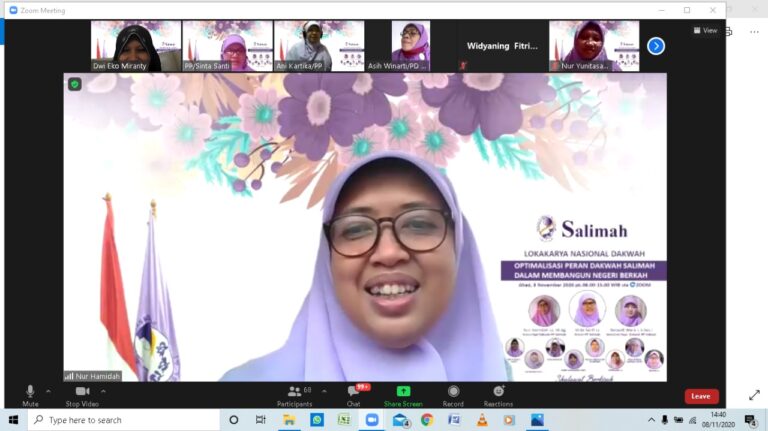Click the green encryption shield icon
Viewport: 768px width, 431px height.
tap(74, 84)
